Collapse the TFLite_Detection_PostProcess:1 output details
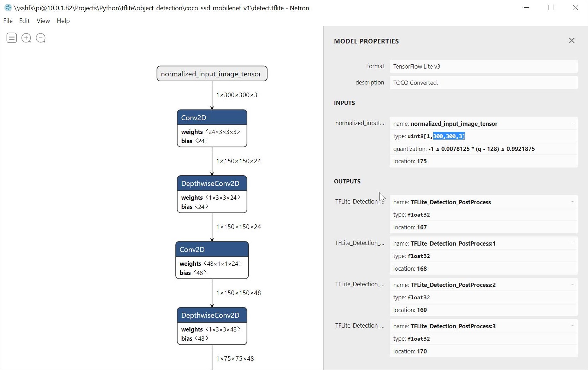 click(572, 243)
